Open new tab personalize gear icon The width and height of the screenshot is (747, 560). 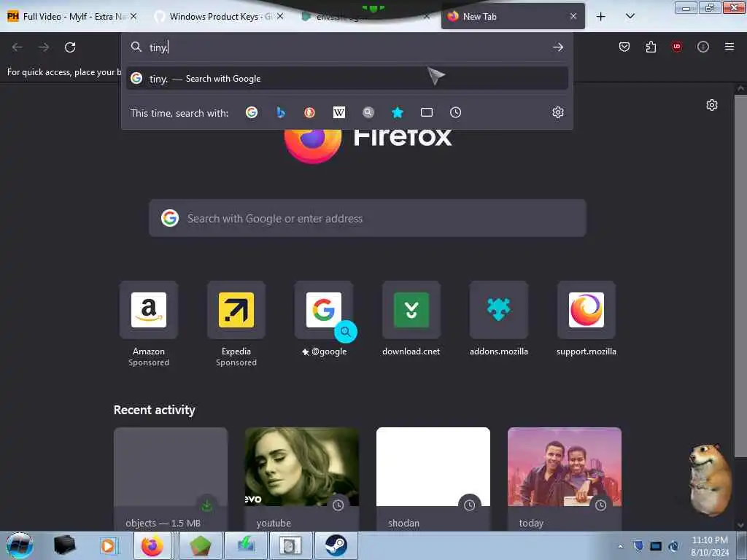point(712,105)
